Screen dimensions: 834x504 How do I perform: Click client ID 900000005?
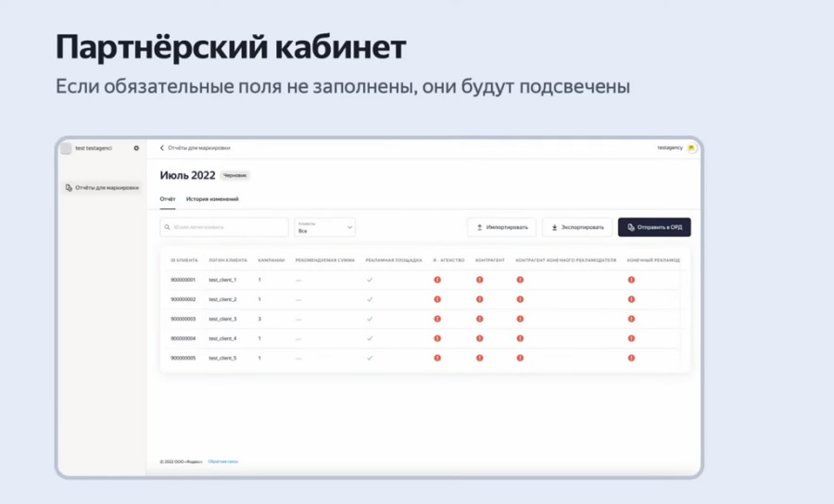tap(183, 358)
